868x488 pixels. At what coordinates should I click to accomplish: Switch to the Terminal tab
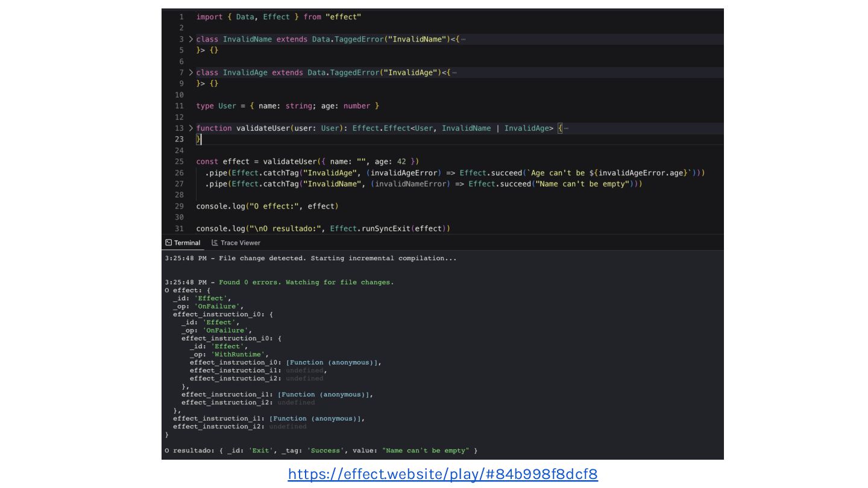pyautogui.click(x=183, y=243)
